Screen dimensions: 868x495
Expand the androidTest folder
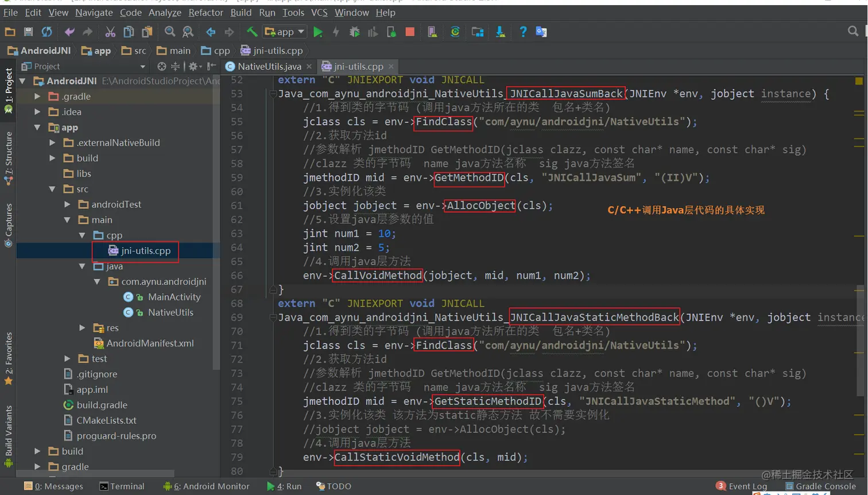68,204
